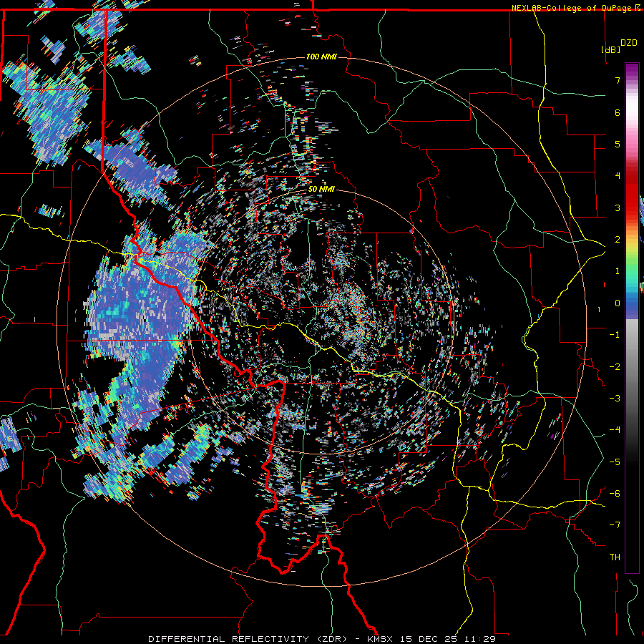Click the legend value -3
The image size is (644, 644).
[x=615, y=399]
